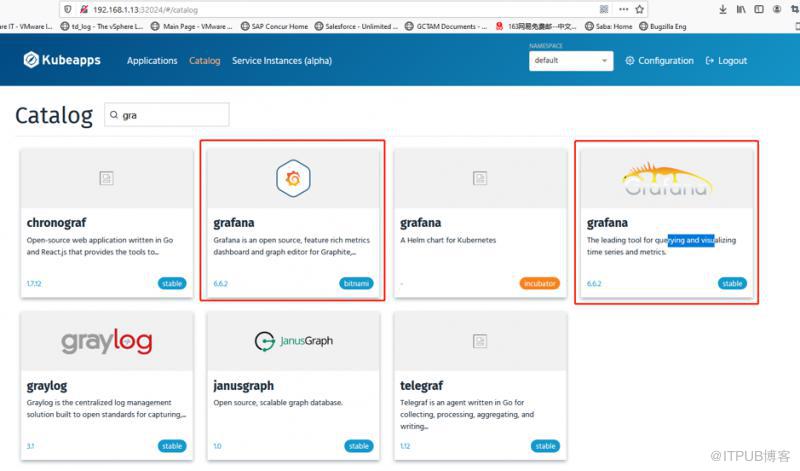This screenshot has width=800, height=471.
Task: Click the stable Grafana logo image
Action: 666,179
